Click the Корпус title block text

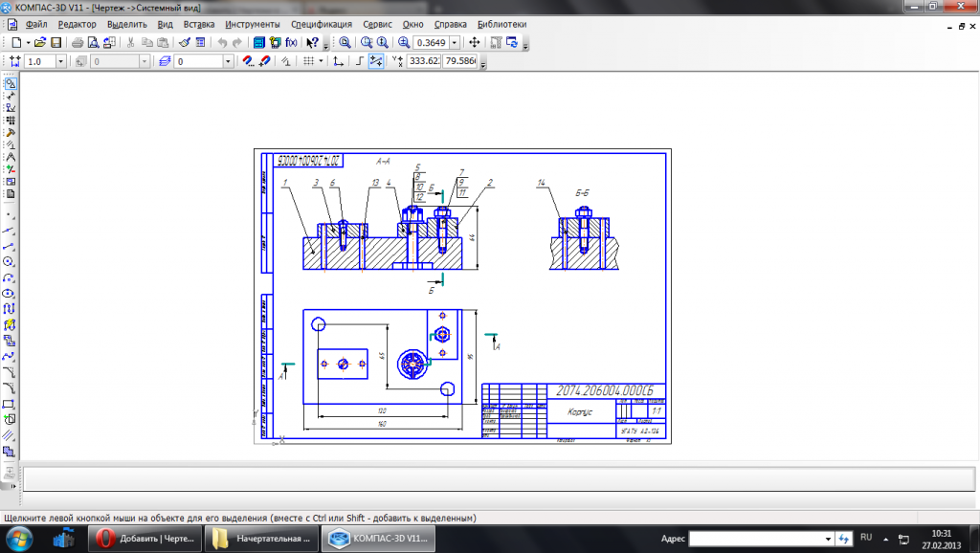point(580,411)
